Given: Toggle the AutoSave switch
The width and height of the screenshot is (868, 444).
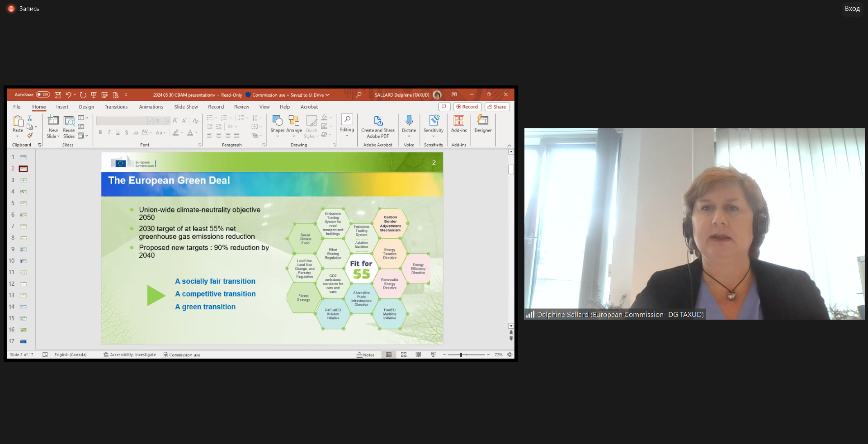Looking at the screenshot, I should [43, 94].
